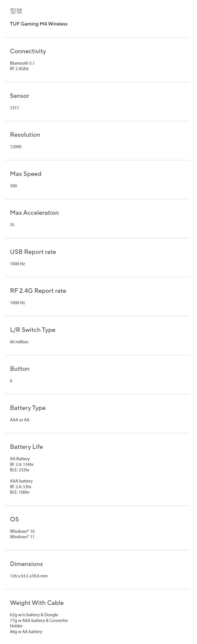197x644 pixels.
Task: Click the RF 2.4G Report rate heading
Action: (38, 291)
